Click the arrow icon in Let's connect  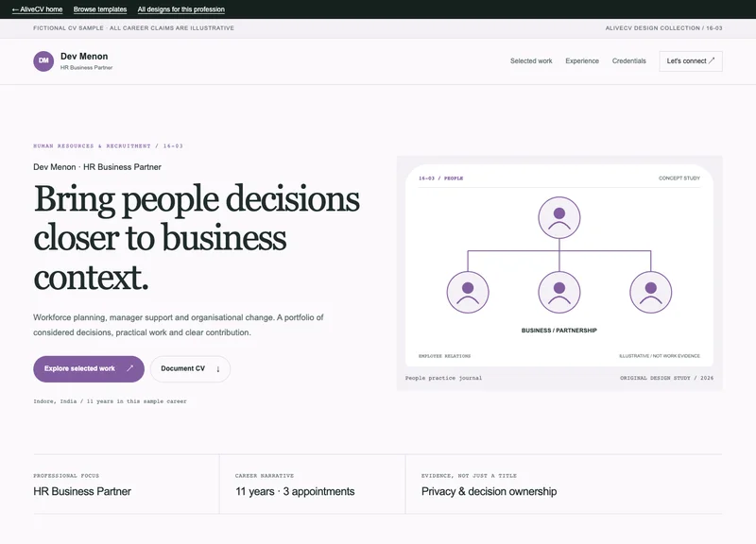point(712,60)
